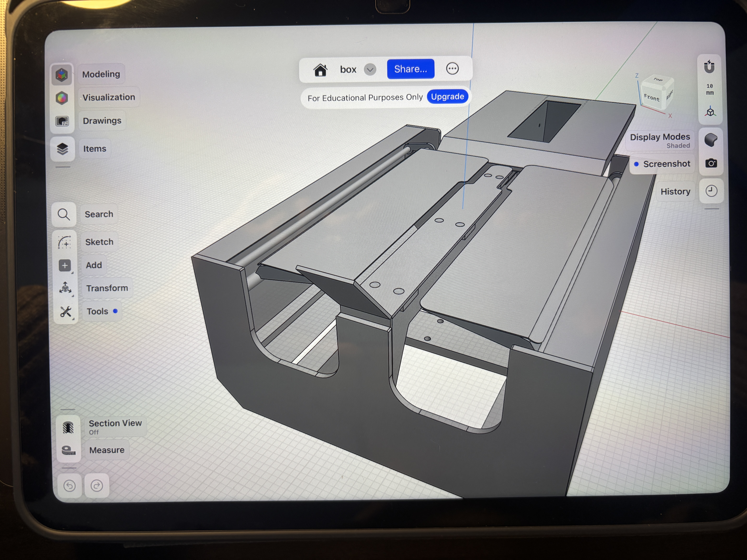Viewport: 747px width, 560px height.
Task: Change the 10 mm grid size
Action: point(710,89)
